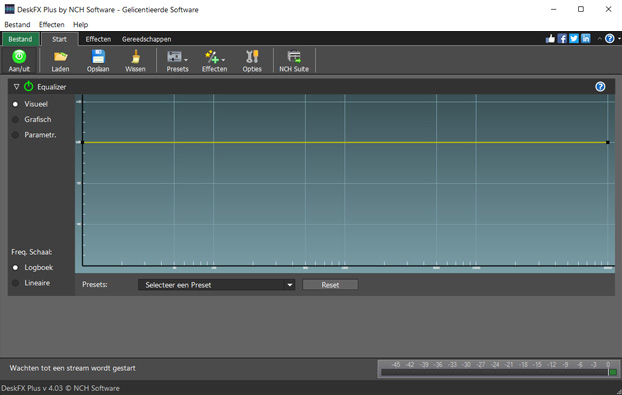This screenshot has width=622, height=395.
Task: Click the thumbs up like icon
Action: click(550, 38)
